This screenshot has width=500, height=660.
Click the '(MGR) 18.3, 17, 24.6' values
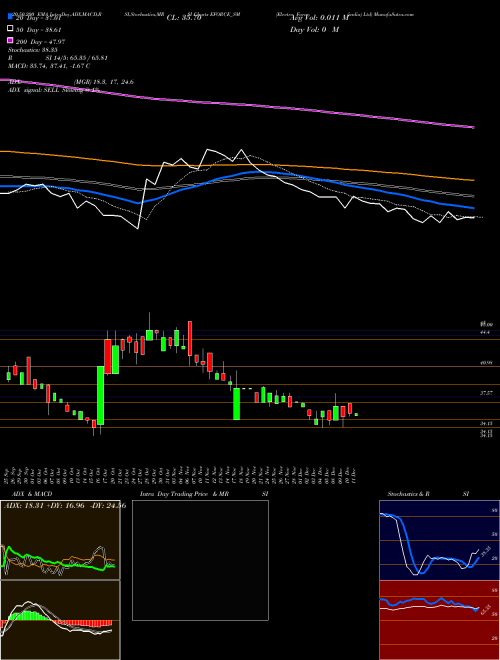(104, 82)
